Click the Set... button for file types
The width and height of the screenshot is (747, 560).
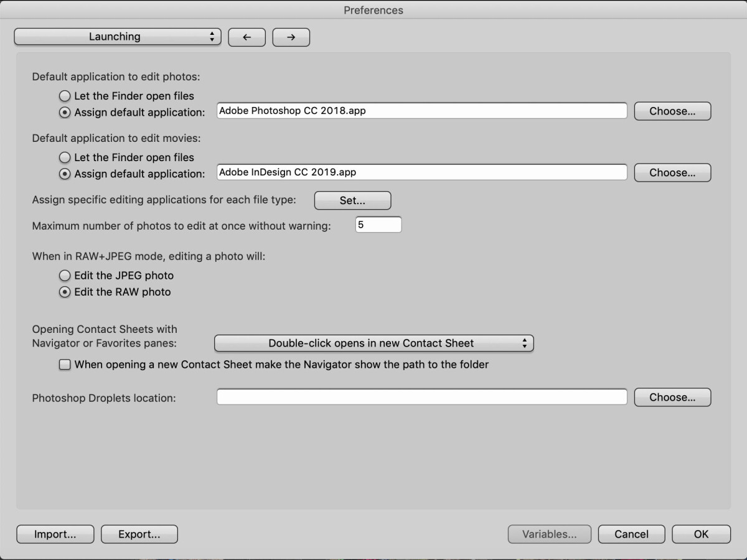pyautogui.click(x=352, y=200)
